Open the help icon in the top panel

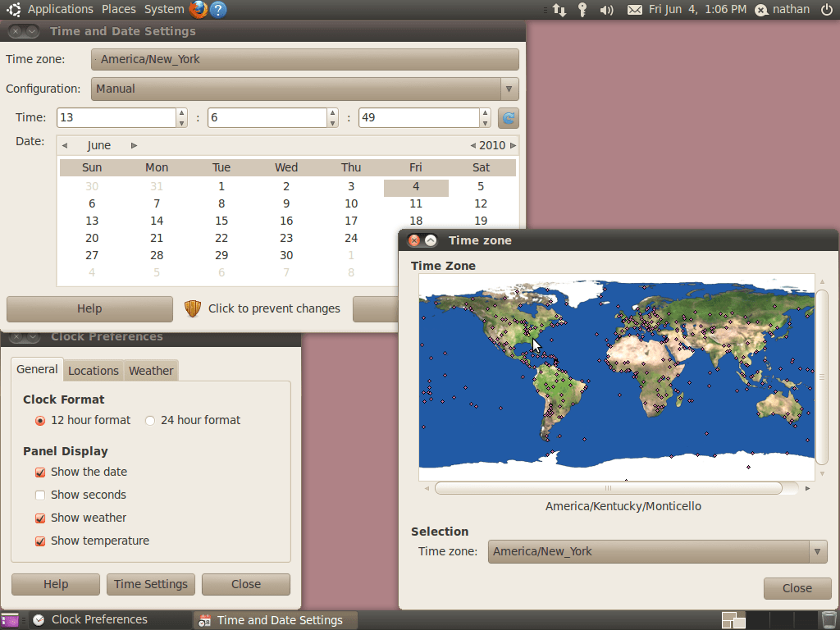[x=217, y=9]
